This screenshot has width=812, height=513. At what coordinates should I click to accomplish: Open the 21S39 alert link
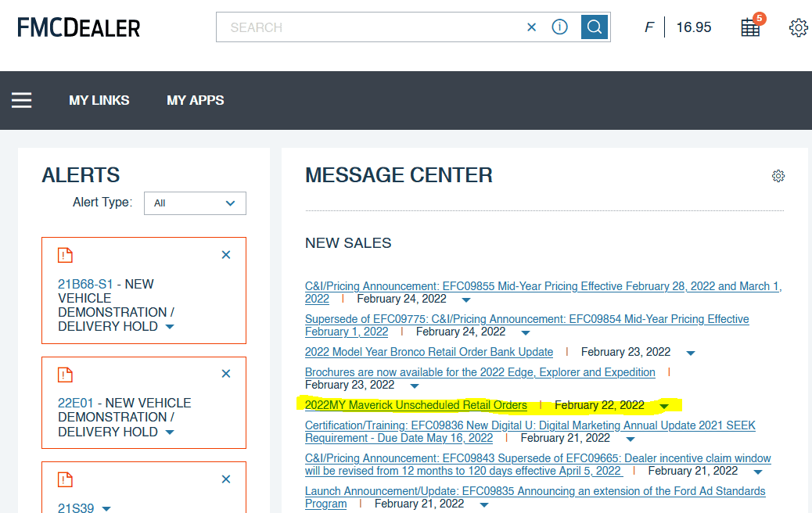76,508
